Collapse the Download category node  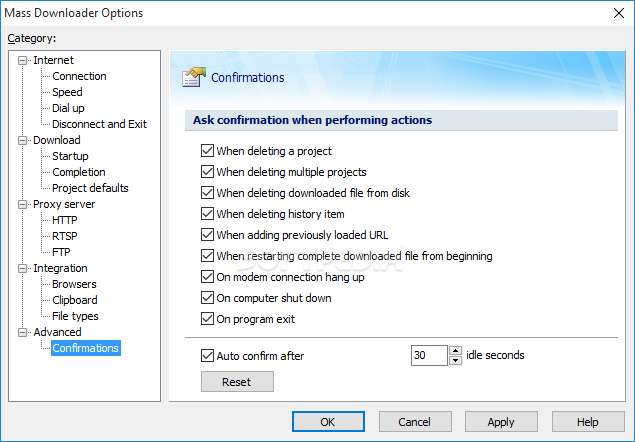23,140
